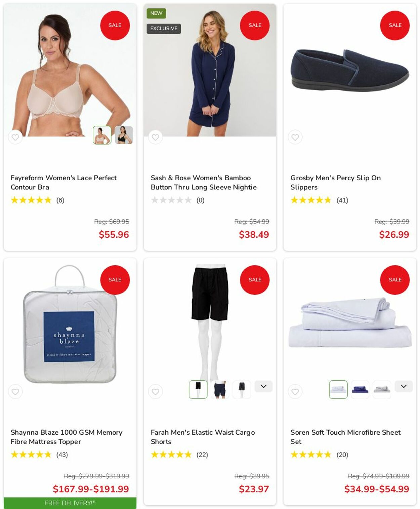420x509 pixels.
Task: Favorite the Sash & Rose Bamboo Nightie
Action: [155, 137]
